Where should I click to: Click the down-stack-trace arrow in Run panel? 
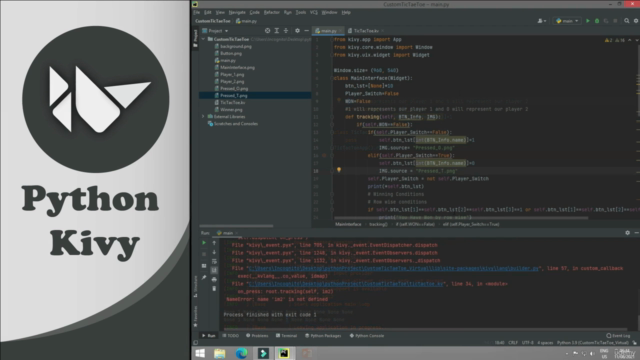pyautogui.click(x=214, y=252)
